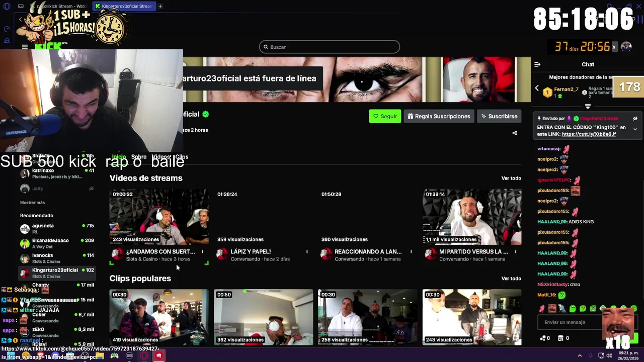Click the Buscar search field
Viewport: 644px width, 362px height.
(x=330, y=47)
